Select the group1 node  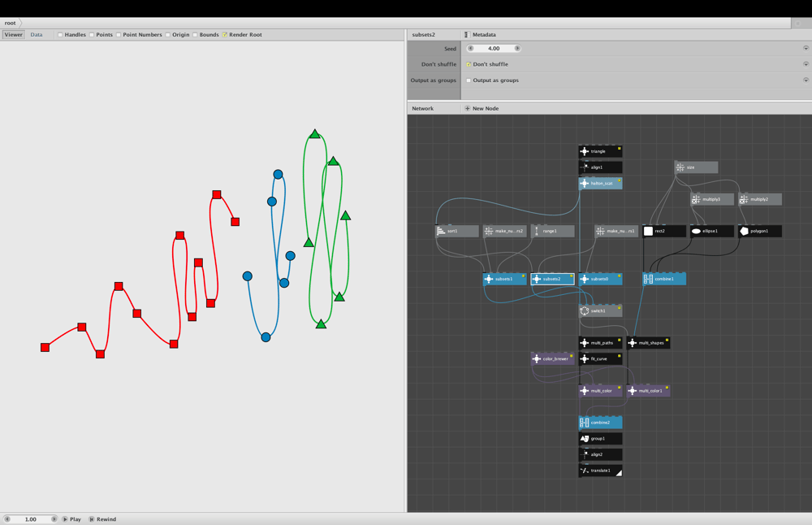[x=600, y=439]
